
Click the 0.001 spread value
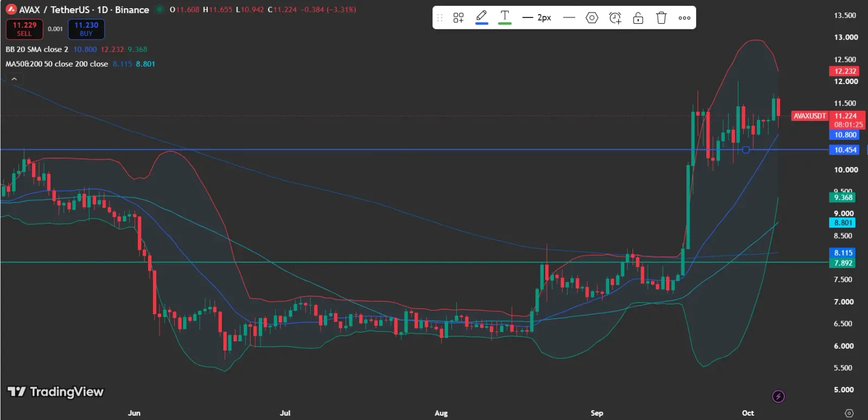tap(55, 29)
